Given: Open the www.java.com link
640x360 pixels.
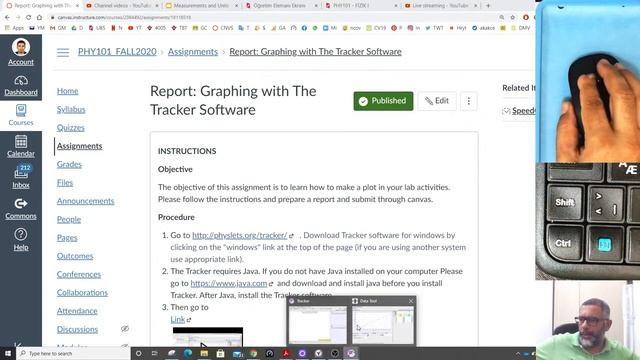Looking at the screenshot, I should coord(229,283).
